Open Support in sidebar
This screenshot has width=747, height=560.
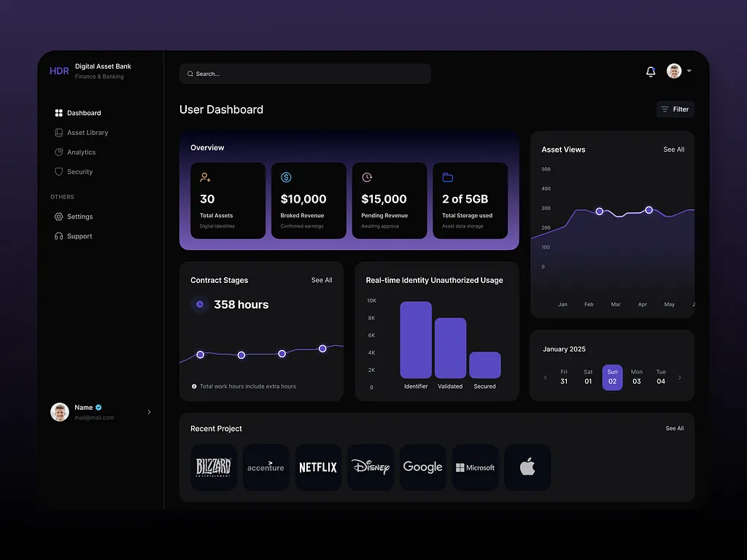point(74,236)
